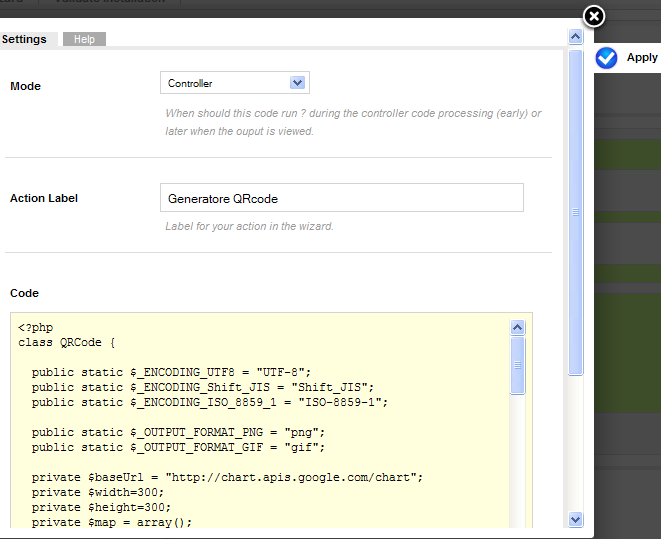Click the 'When should this code run' hint text

click(353, 122)
